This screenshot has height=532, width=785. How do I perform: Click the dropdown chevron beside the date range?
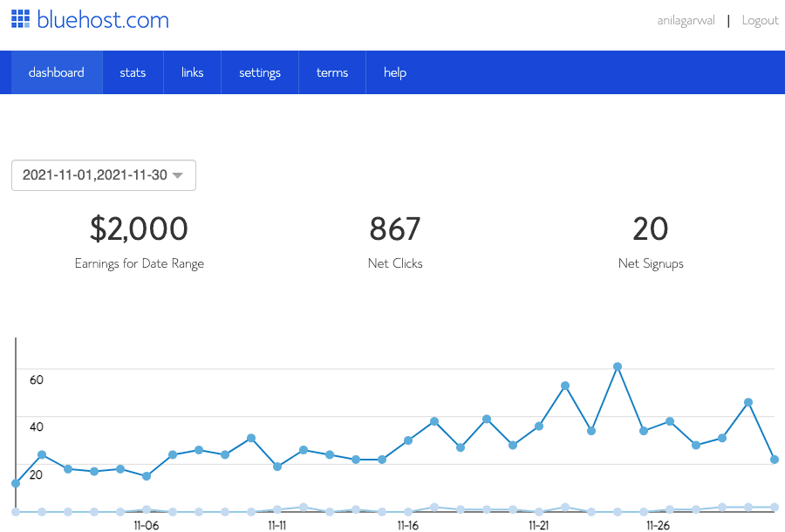click(178, 175)
